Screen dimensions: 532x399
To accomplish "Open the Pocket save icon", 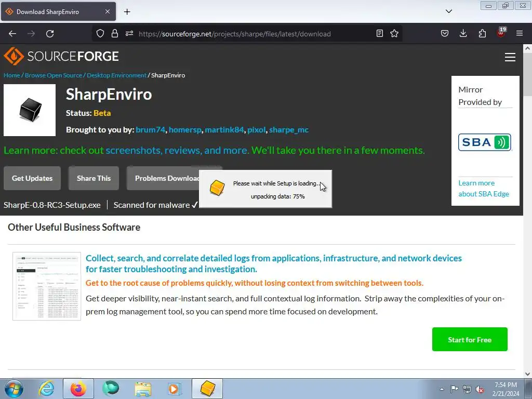I will coord(445,34).
